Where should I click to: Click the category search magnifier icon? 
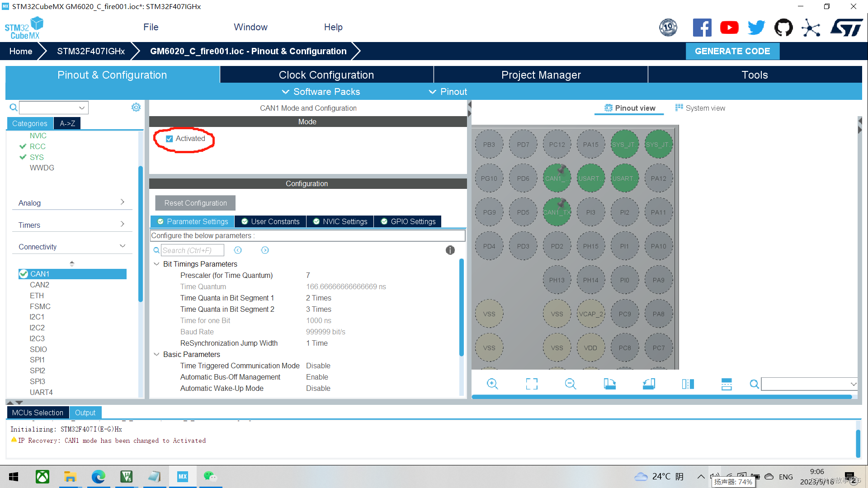tap(14, 107)
